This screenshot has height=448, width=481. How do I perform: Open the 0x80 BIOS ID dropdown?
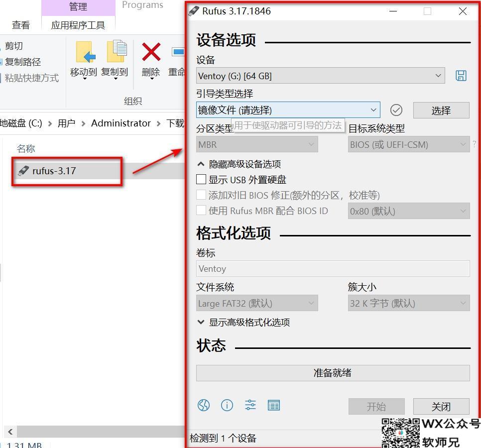408,211
